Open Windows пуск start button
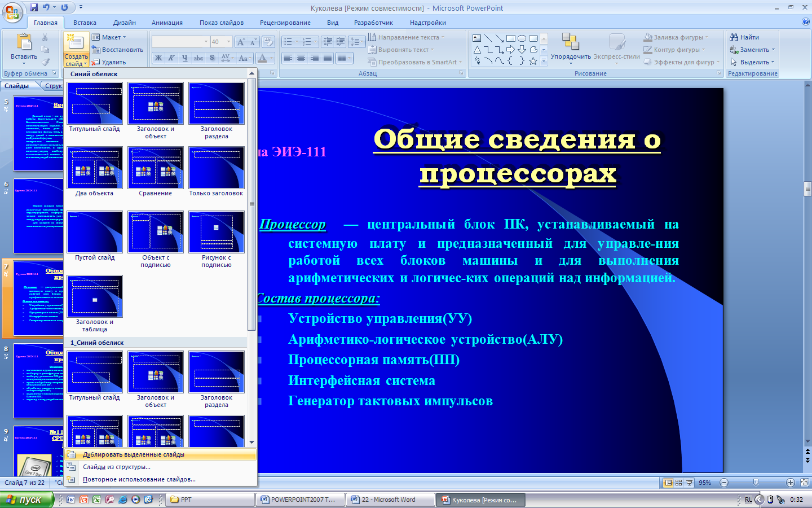Viewport: 812px width, 508px height. (27, 500)
